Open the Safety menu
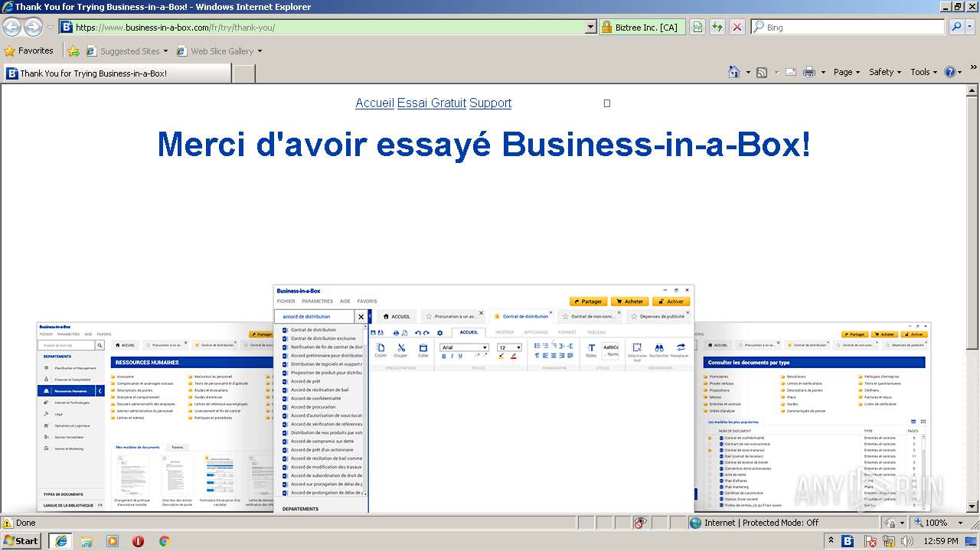The height and width of the screenshot is (551, 980). pyautogui.click(x=886, y=72)
